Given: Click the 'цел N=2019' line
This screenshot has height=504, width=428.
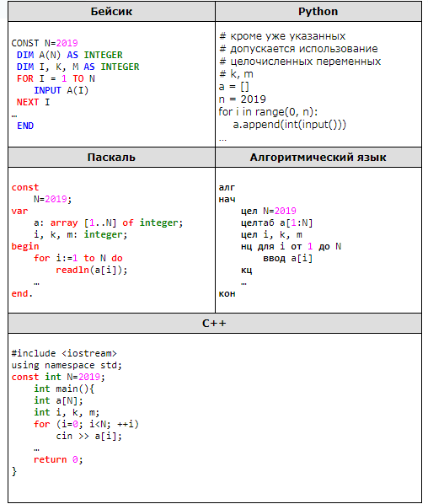Looking at the screenshot, I should (x=269, y=212).
